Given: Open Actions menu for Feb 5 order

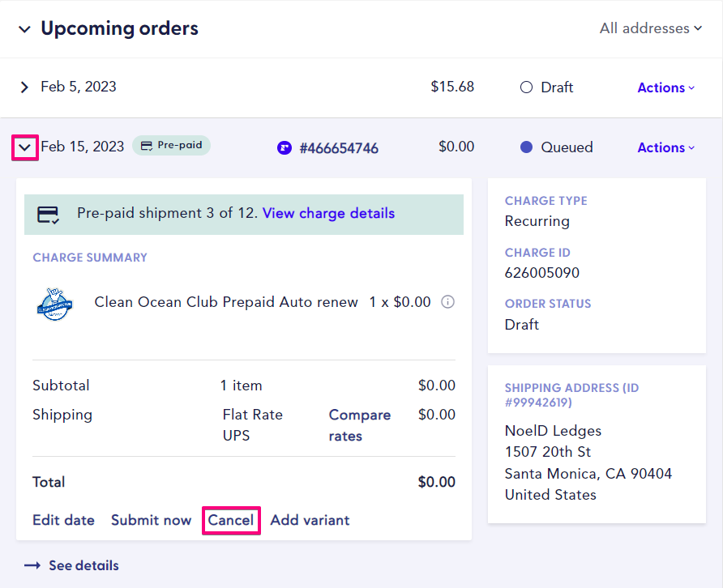Looking at the screenshot, I should pyautogui.click(x=665, y=87).
